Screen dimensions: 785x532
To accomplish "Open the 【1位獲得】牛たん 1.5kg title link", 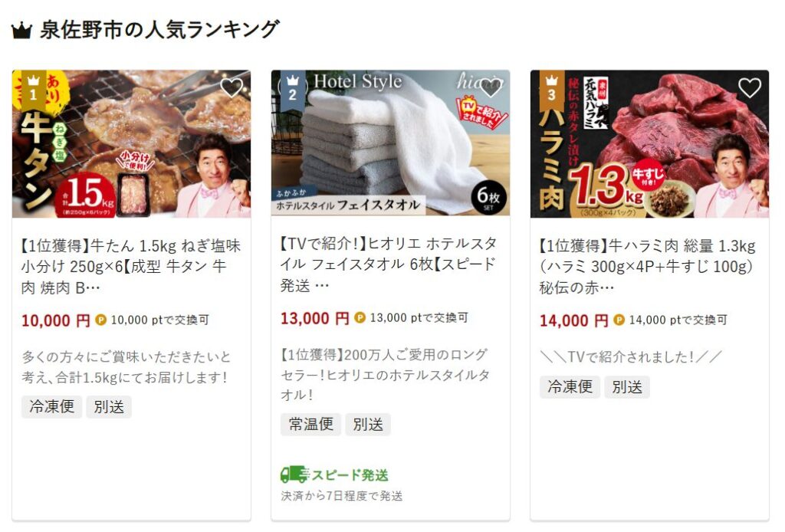I will click(131, 267).
